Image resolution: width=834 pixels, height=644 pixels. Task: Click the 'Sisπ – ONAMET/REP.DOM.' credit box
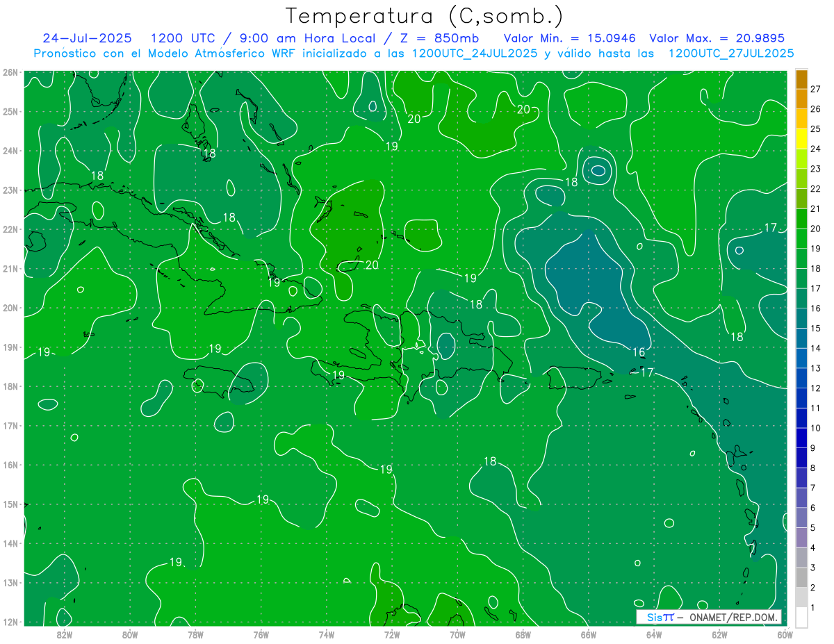click(x=709, y=617)
